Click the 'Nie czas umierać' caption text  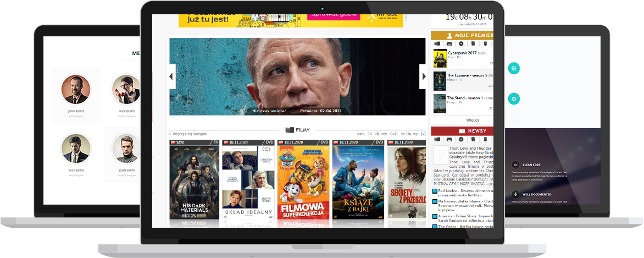click(269, 111)
